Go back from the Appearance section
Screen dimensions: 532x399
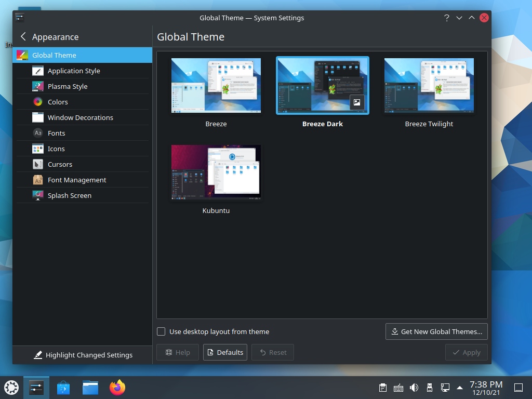tap(23, 37)
